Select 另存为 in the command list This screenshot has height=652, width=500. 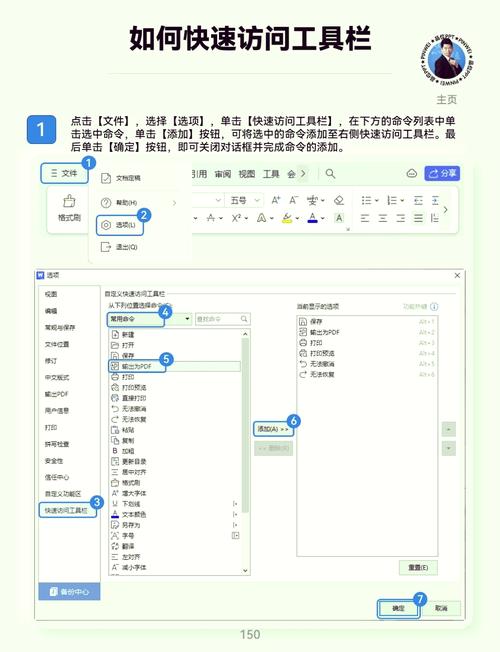(175, 525)
